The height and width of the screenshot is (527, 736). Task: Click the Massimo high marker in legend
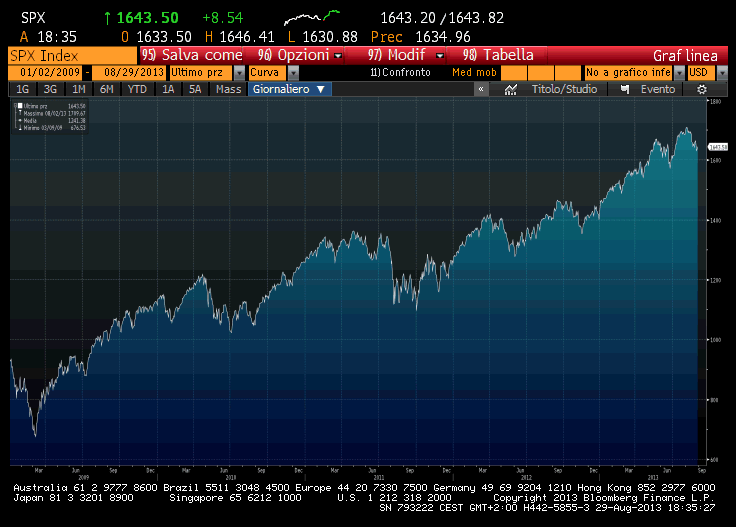pos(19,112)
